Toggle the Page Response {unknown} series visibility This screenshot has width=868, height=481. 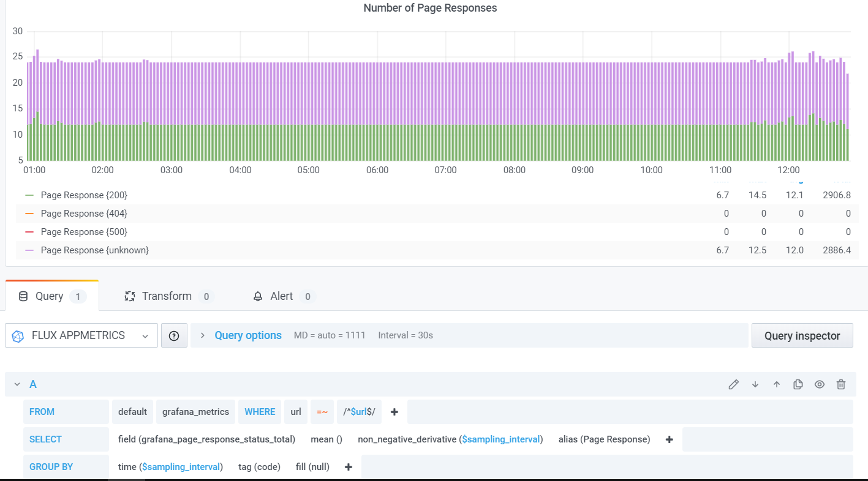click(94, 250)
